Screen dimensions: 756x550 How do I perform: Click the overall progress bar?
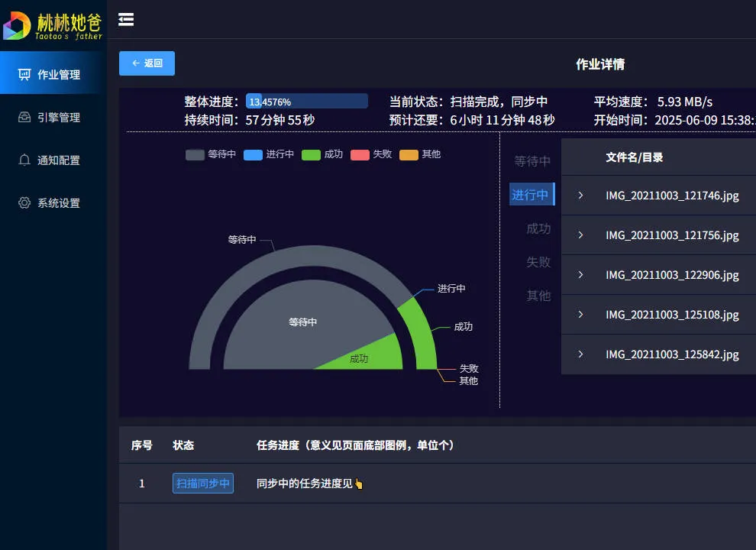coord(306,102)
